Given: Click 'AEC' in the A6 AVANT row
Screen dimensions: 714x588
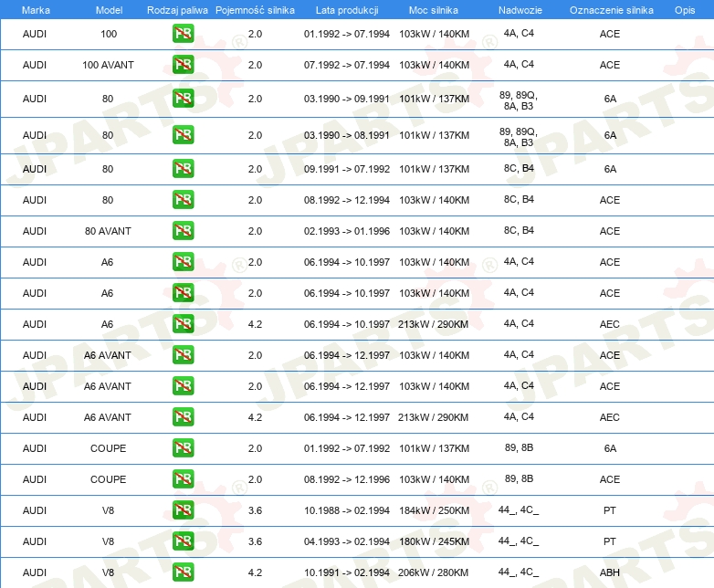Looking at the screenshot, I should pos(609,417).
